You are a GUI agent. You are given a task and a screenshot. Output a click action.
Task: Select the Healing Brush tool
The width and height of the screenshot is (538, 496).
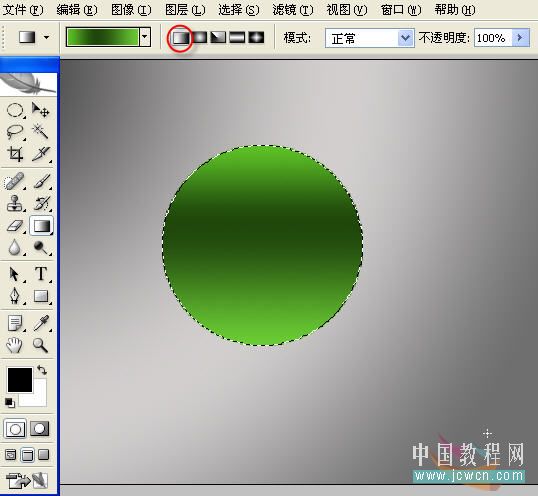(x=14, y=181)
